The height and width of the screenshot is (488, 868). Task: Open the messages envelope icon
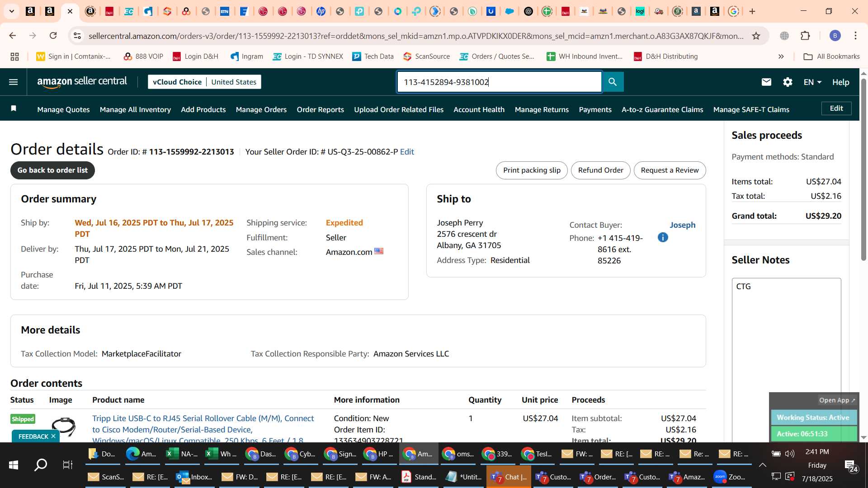click(x=766, y=82)
